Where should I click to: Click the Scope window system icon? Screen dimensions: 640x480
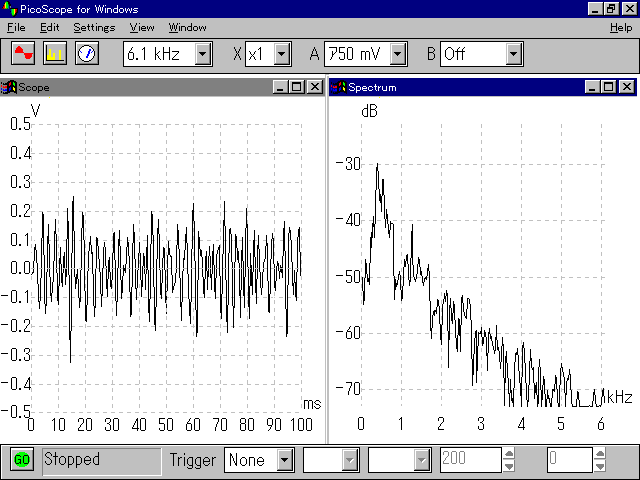(9, 87)
